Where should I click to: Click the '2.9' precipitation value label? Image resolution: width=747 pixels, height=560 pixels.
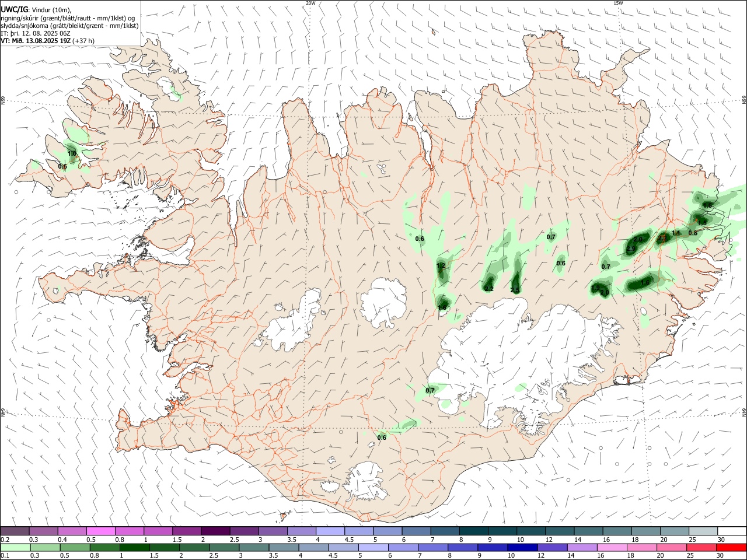(x=631, y=249)
